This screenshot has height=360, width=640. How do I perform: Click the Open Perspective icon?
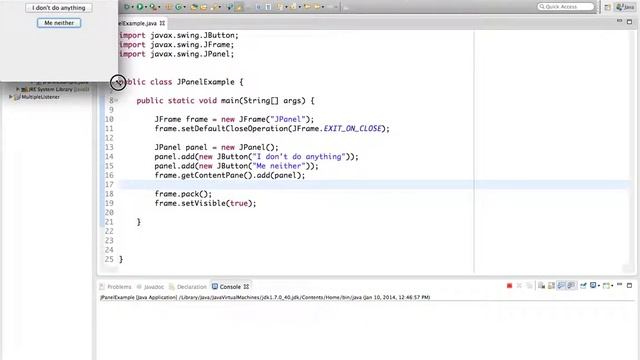coord(608,7)
